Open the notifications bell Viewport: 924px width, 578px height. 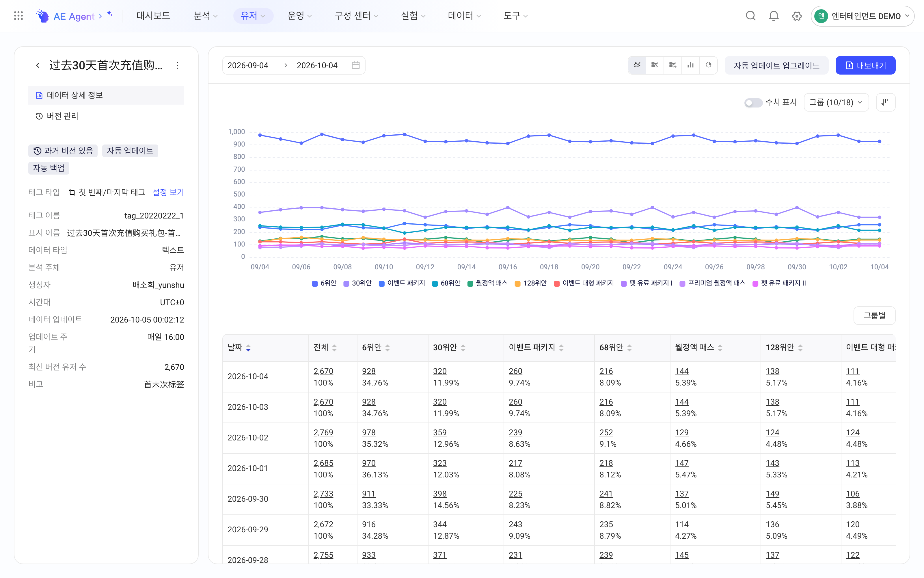pyautogui.click(x=774, y=16)
